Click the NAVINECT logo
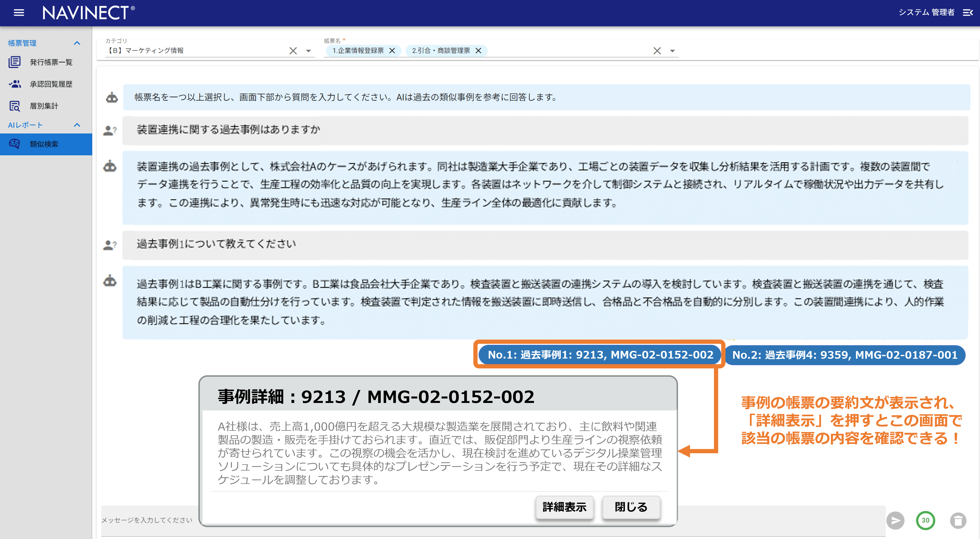This screenshot has height=539, width=980. click(88, 13)
